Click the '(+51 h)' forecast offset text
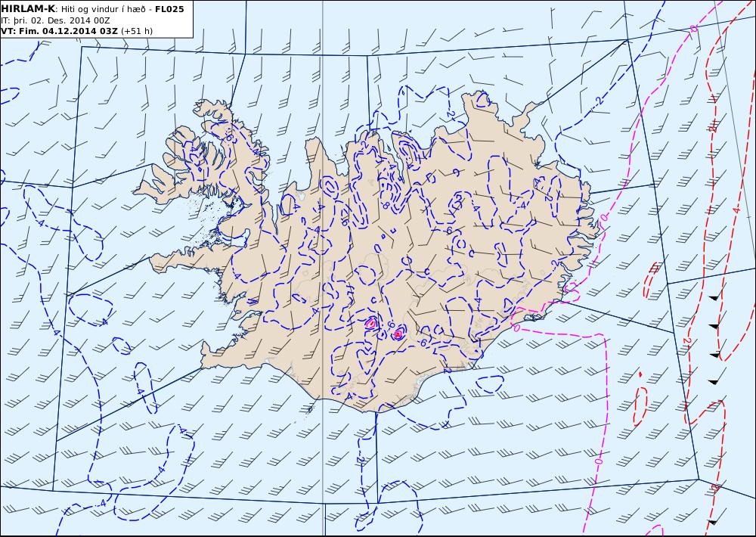 pos(137,31)
